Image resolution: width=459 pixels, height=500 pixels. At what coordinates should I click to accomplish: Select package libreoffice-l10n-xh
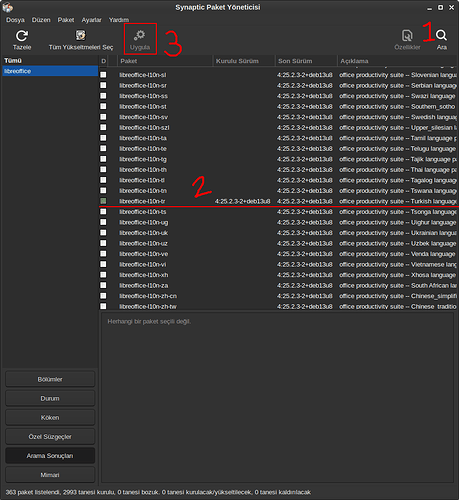[144, 275]
